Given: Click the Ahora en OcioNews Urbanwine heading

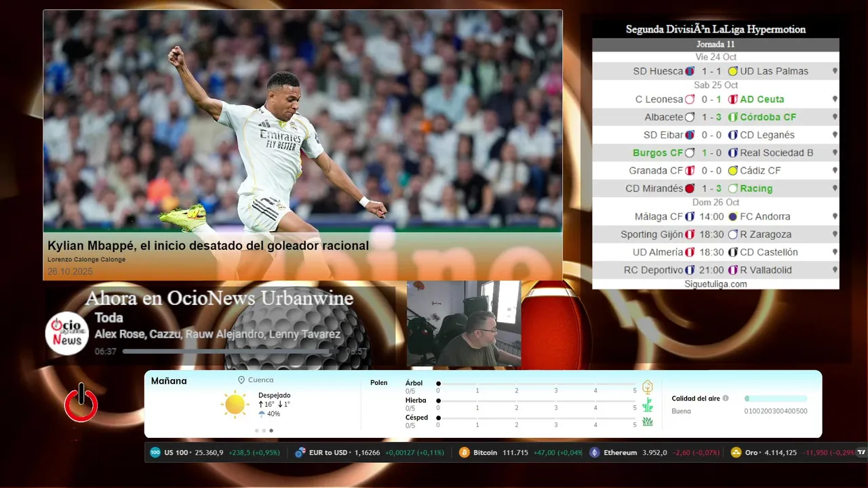Looking at the screenshot, I should click(x=219, y=298).
